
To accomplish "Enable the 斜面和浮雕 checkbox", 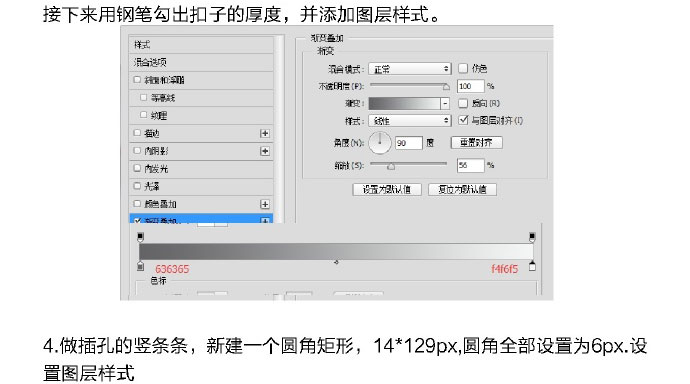I will pos(137,80).
